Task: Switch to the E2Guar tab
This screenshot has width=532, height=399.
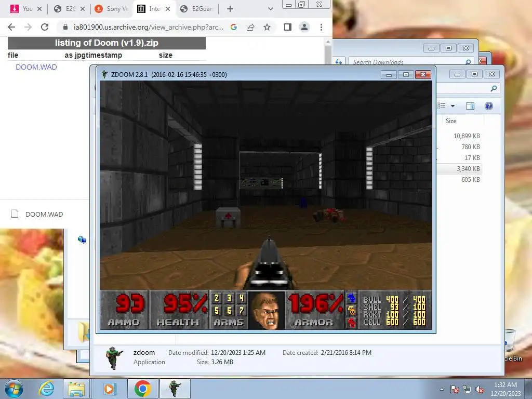Action: (197, 9)
